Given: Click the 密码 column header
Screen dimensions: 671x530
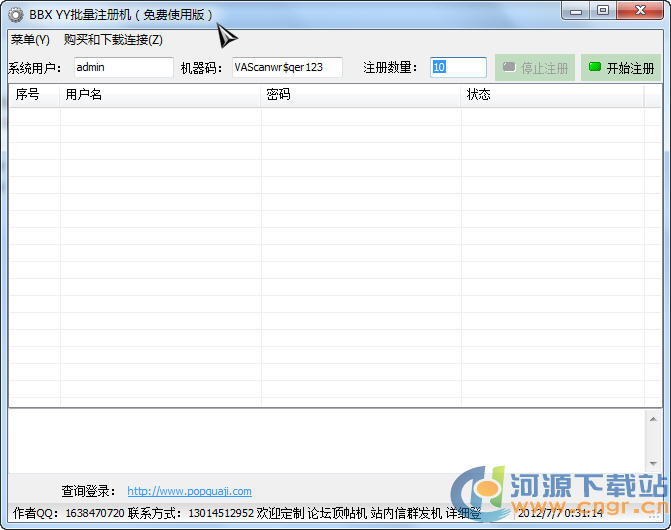Looking at the screenshot, I should 361,95.
